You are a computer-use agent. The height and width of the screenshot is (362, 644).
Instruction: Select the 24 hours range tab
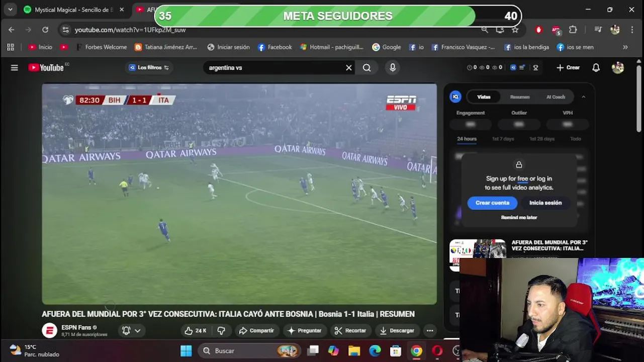pos(467,139)
